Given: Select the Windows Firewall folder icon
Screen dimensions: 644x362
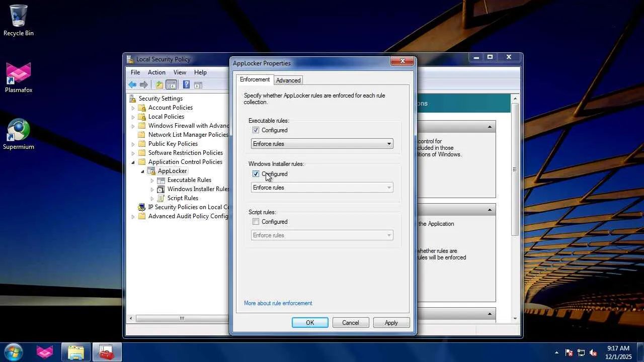Looking at the screenshot, I should tap(142, 126).
